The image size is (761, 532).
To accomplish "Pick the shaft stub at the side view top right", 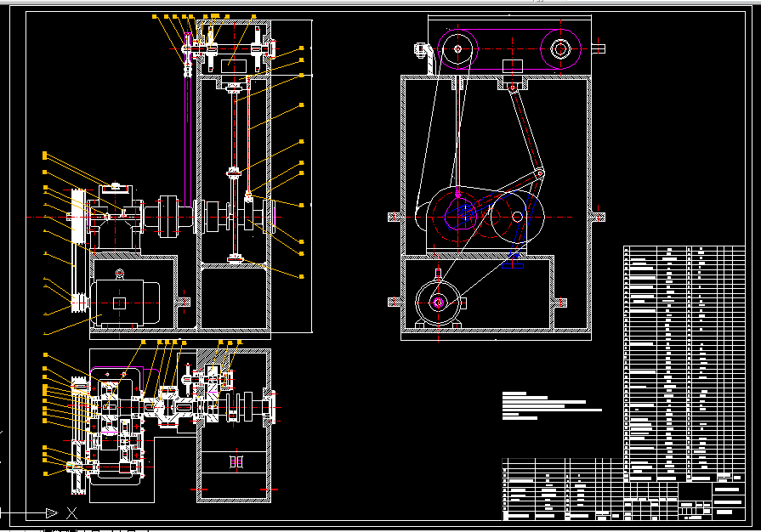I will pos(599,48).
